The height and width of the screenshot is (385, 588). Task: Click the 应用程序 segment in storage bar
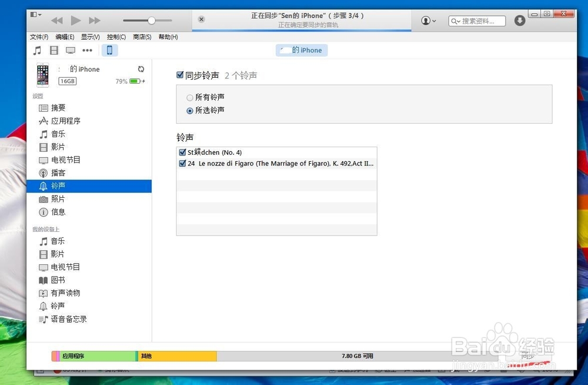click(98, 356)
